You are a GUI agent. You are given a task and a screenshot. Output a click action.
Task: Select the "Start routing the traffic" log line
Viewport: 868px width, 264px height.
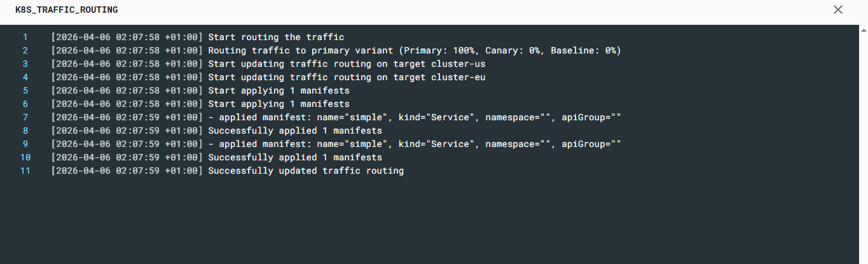point(276,37)
